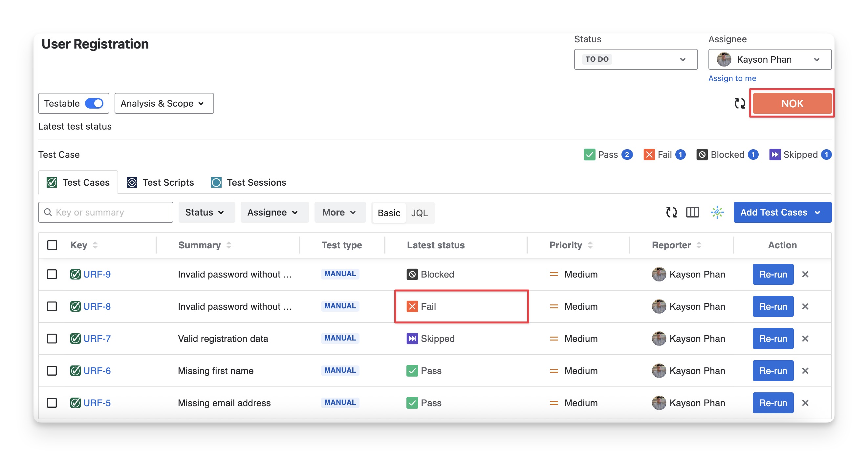Switch to the Test Sessions tab
The width and height of the screenshot is (868, 456).
tap(249, 182)
